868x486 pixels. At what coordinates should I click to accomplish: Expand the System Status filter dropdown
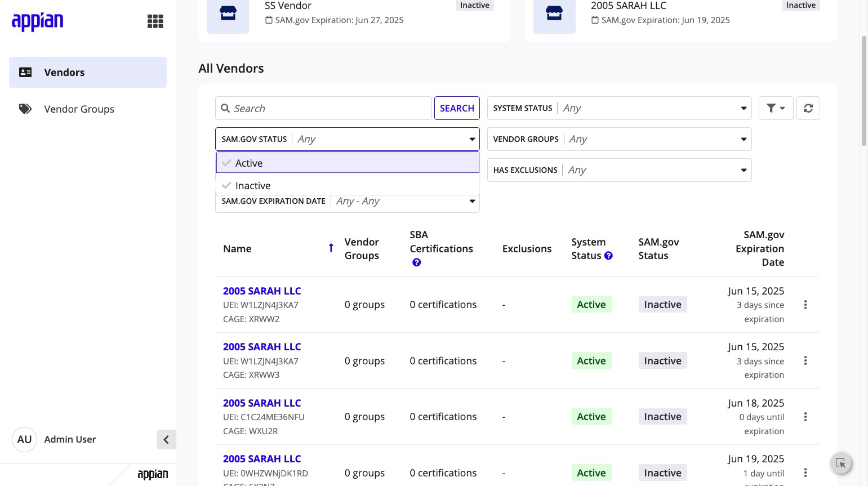(620, 108)
